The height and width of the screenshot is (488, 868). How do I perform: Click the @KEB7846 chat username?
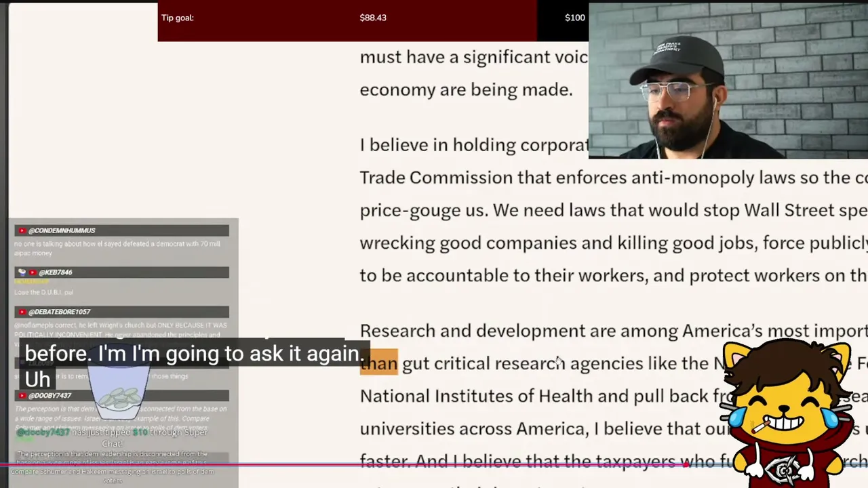coord(55,272)
